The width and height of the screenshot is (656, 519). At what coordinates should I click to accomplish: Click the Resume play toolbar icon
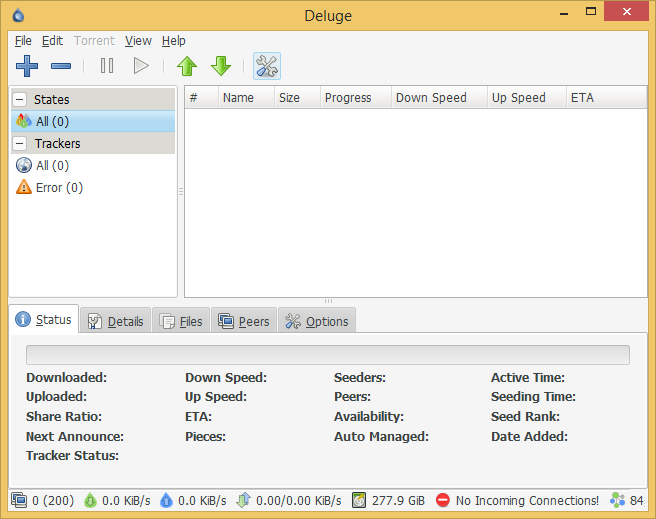(141, 66)
